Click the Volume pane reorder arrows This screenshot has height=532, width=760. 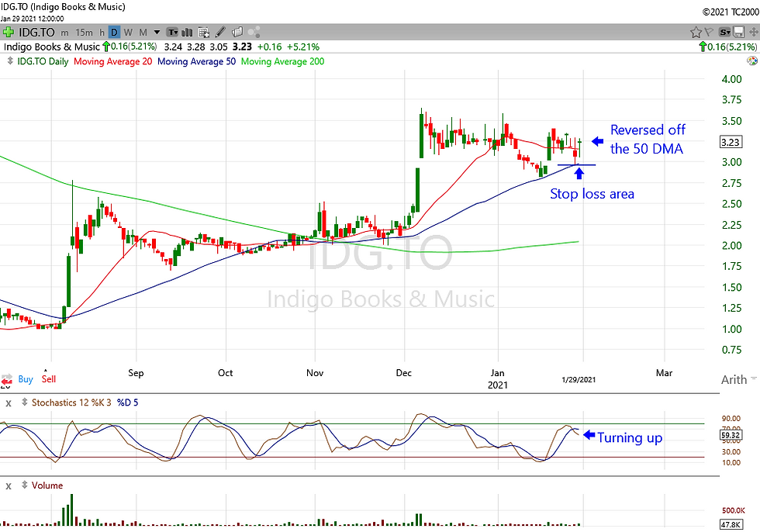pyautogui.click(x=24, y=485)
